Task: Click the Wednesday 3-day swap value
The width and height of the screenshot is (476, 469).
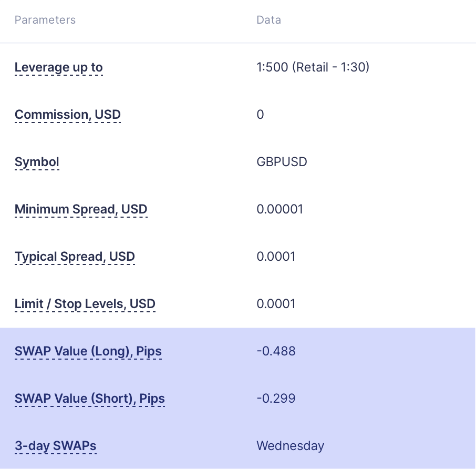Action: point(290,446)
